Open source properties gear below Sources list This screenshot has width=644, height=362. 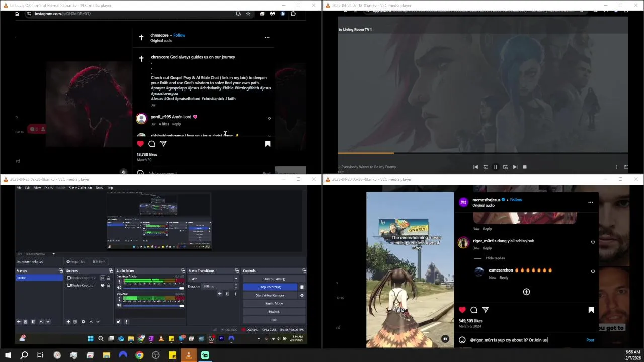click(83, 322)
